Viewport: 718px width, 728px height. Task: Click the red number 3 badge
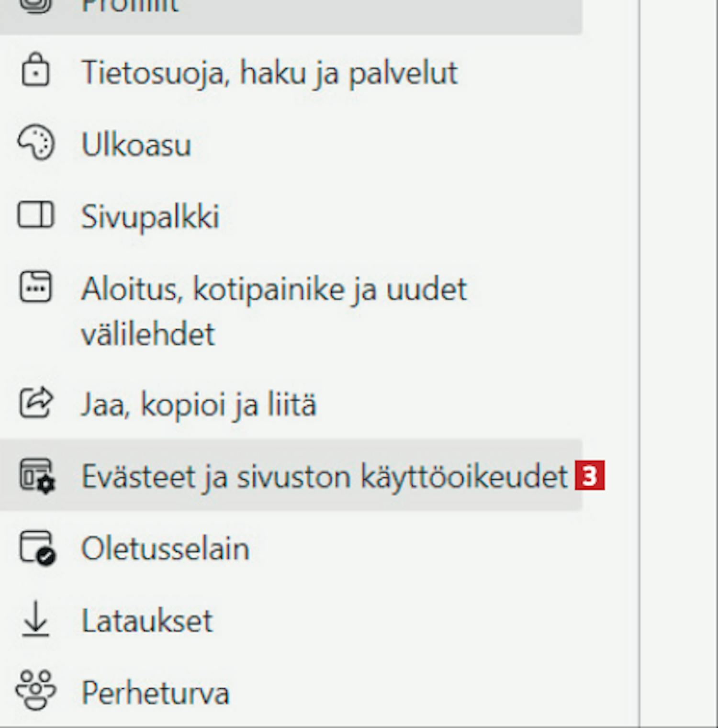point(590,475)
